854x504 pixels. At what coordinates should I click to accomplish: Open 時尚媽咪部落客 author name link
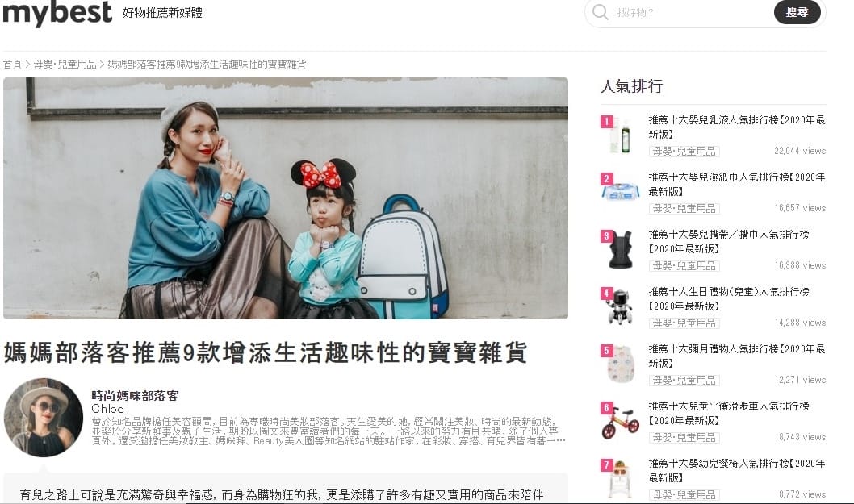click(135, 396)
